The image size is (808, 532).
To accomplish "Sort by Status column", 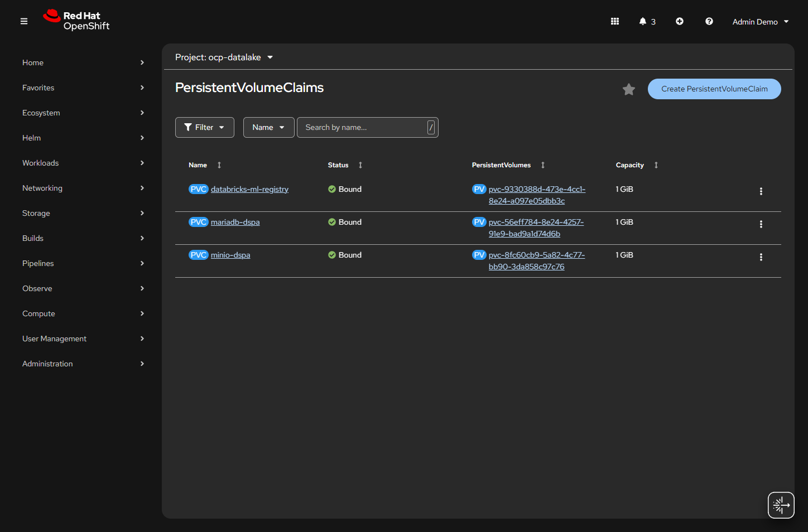I will pyautogui.click(x=345, y=165).
